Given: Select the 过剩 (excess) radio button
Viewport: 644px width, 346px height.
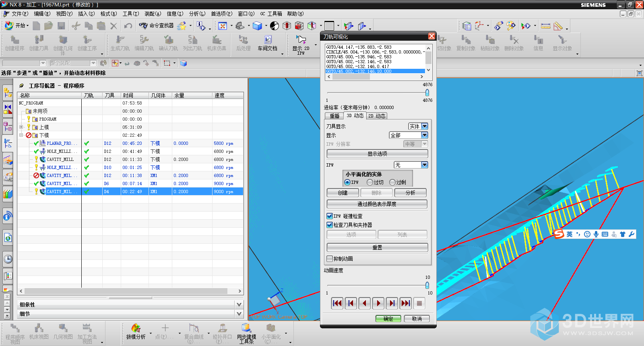Looking at the screenshot, I should coord(392,182).
